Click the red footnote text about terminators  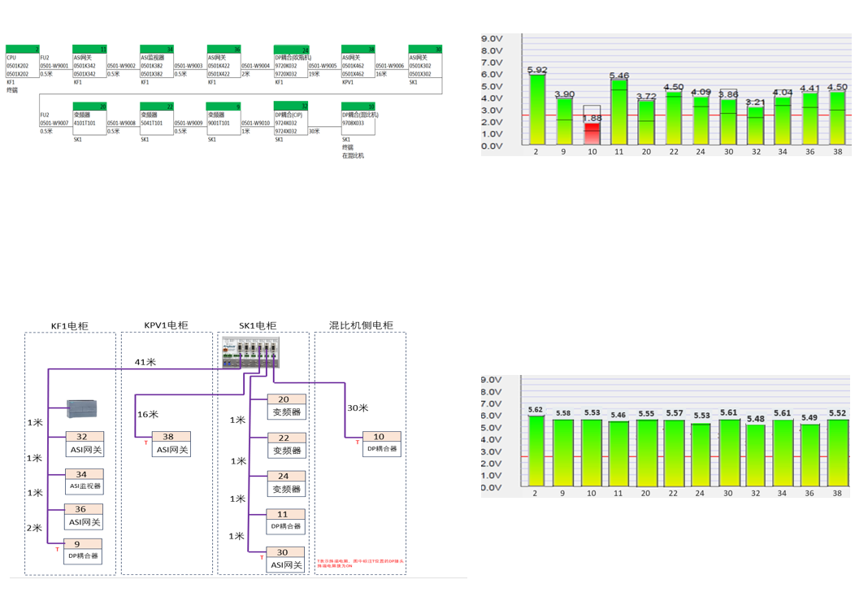click(360, 563)
